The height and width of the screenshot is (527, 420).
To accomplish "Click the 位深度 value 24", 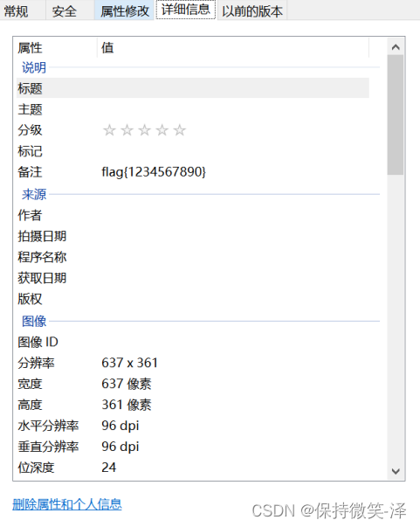I will (109, 468).
